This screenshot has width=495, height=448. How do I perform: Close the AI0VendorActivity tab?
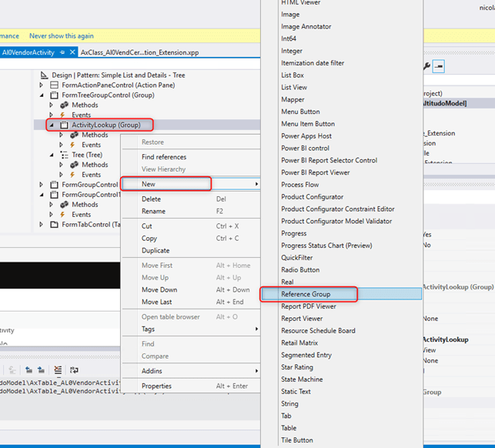point(72,52)
